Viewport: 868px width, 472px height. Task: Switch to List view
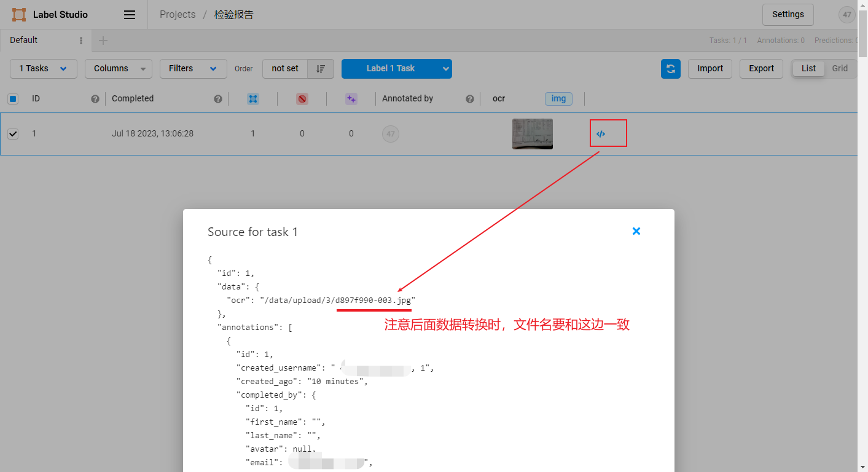(x=808, y=68)
